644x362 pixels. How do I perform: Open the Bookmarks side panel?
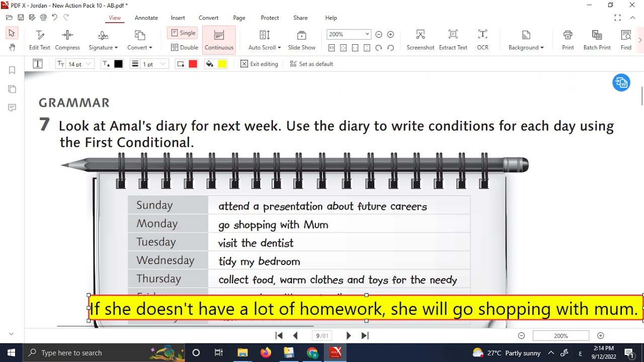(12, 70)
